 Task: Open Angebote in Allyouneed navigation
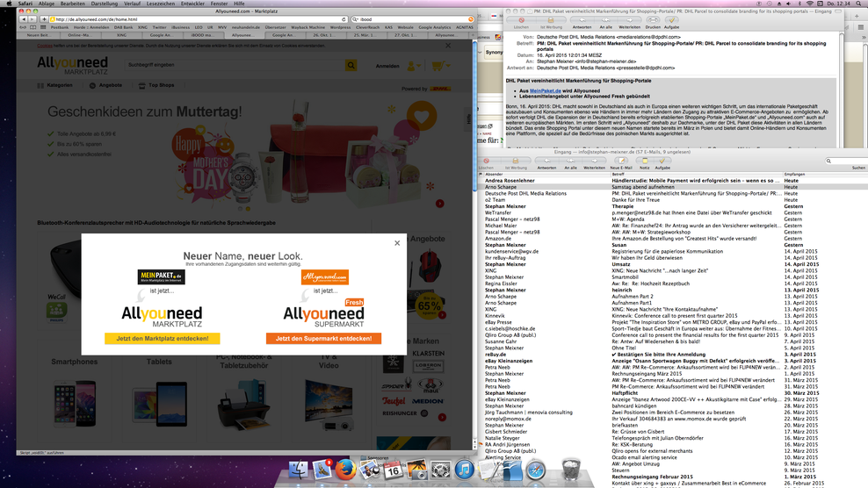tap(105, 85)
